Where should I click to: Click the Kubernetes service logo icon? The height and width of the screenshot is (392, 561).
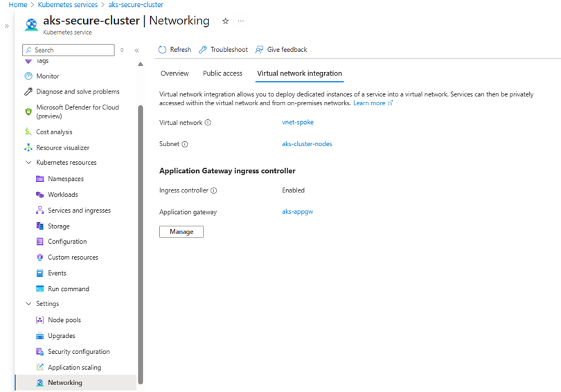[31, 25]
